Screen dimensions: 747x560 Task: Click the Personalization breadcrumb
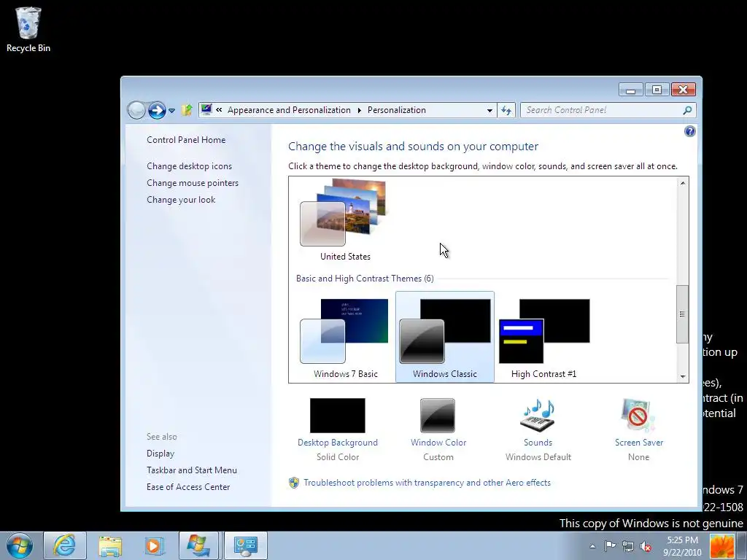point(396,110)
